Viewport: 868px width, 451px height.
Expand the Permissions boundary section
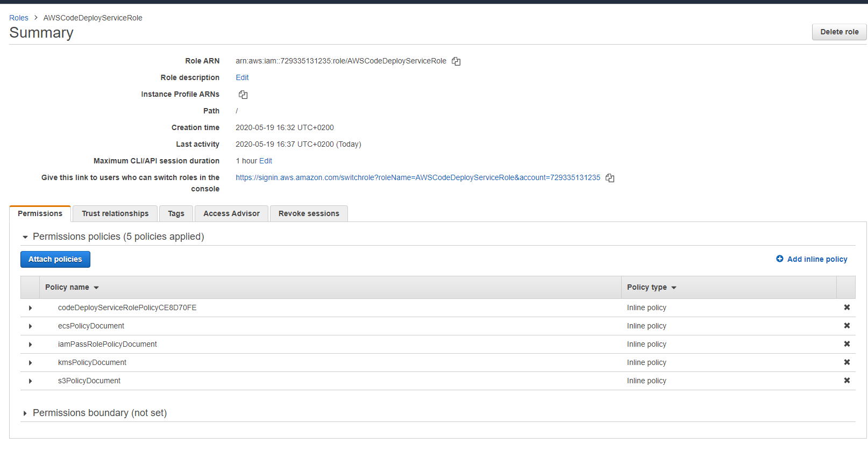(x=25, y=413)
